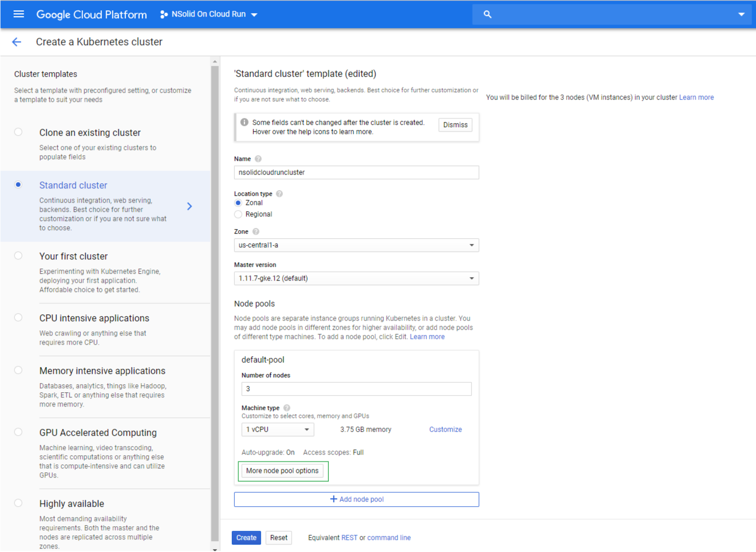Image resolution: width=756 pixels, height=552 pixels.
Task: Open the command line link
Action: [x=389, y=538]
